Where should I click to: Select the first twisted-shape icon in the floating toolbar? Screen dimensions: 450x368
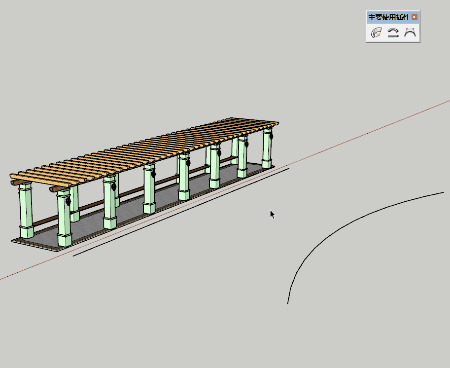click(x=376, y=33)
